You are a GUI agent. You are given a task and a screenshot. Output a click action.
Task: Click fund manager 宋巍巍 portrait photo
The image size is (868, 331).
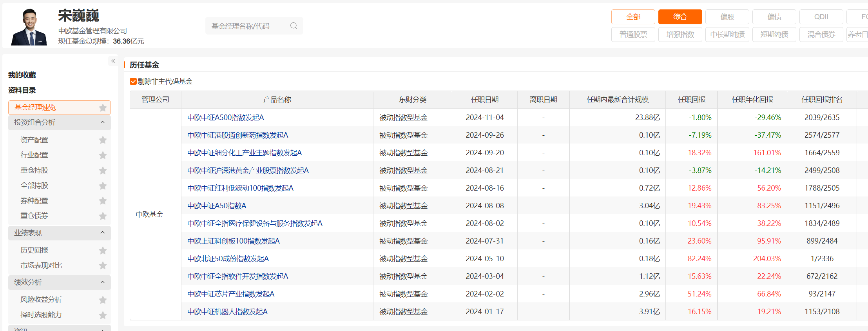(x=29, y=27)
